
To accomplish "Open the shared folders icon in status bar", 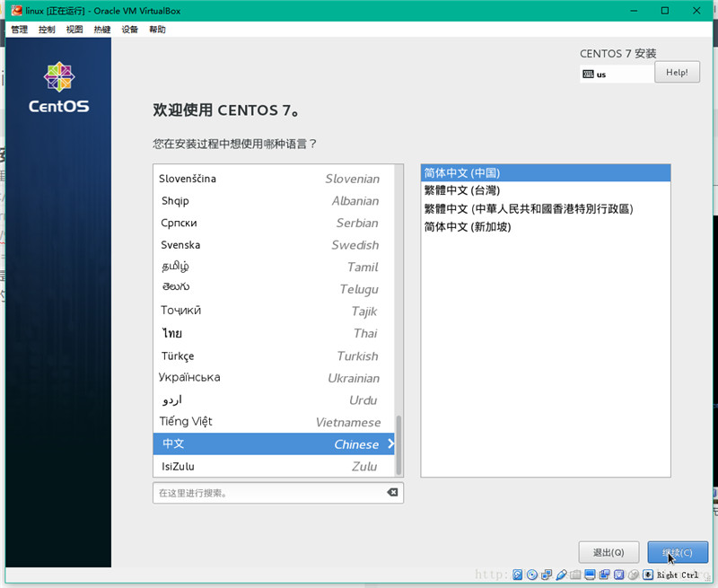I will click(x=575, y=575).
